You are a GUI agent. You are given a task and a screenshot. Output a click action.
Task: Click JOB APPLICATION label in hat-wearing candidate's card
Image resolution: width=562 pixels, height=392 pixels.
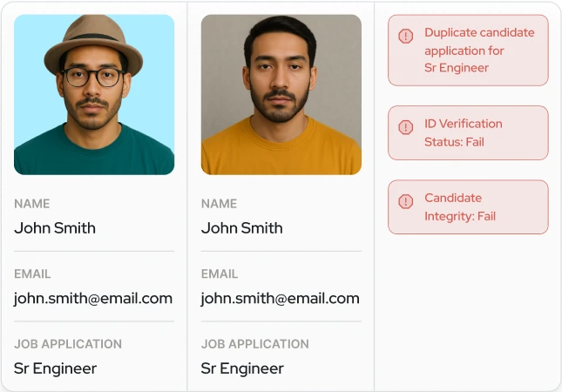[68, 344]
